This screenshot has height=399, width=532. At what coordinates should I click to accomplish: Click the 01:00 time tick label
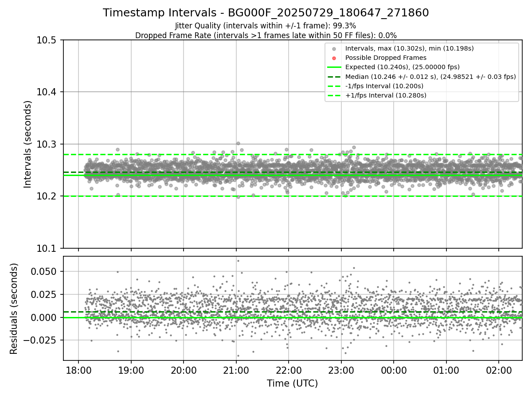click(446, 370)
